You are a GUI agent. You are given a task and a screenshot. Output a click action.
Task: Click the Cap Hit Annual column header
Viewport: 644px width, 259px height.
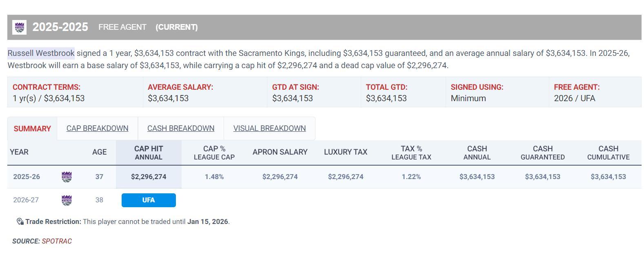coord(149,153)
